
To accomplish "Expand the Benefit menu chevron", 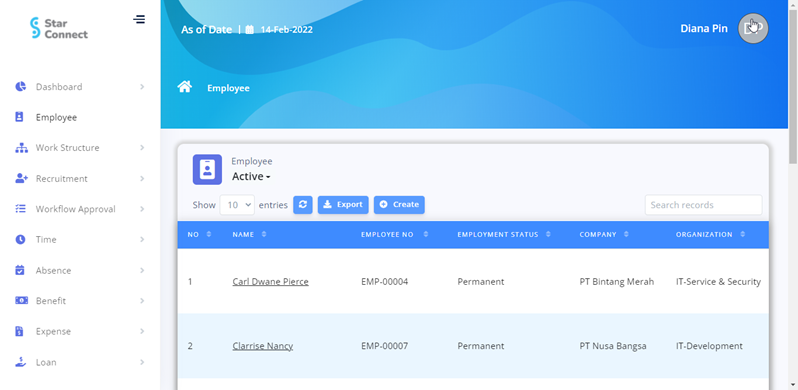I will [142, 301].
